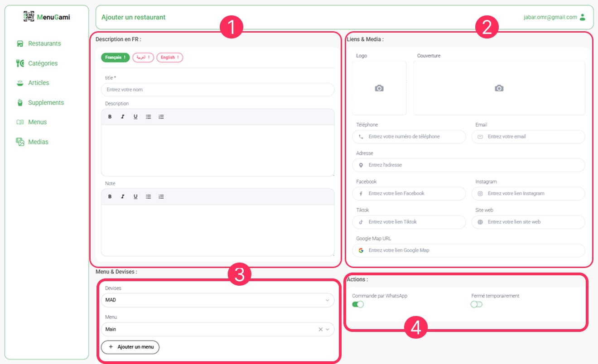Click the Italic icon in Note editor

pos(122,196)
